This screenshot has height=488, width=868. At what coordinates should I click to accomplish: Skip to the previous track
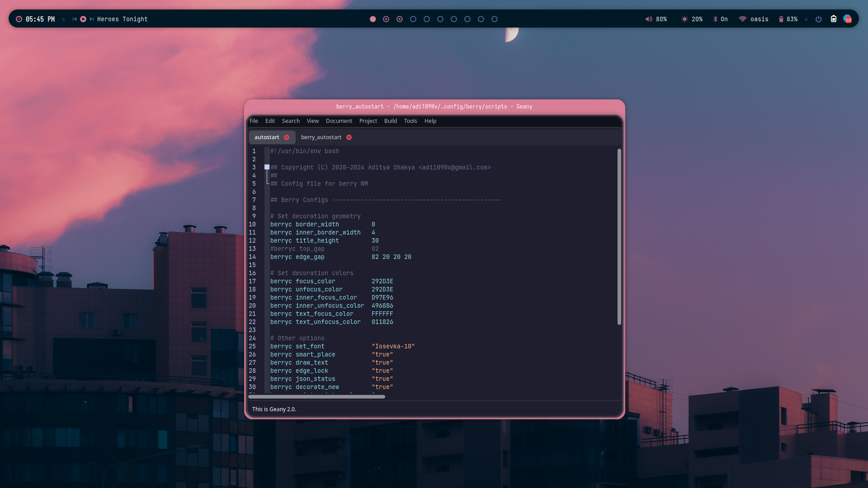point(75,19)
